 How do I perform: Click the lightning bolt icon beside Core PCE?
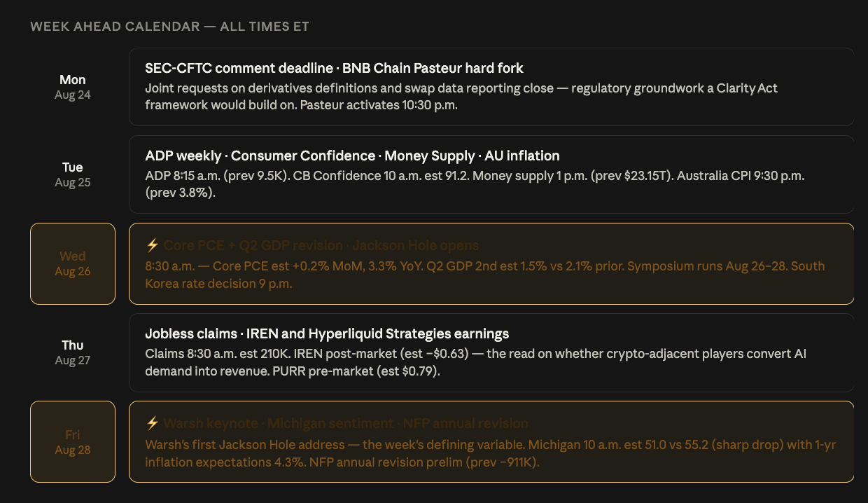[x=152, y=245]
